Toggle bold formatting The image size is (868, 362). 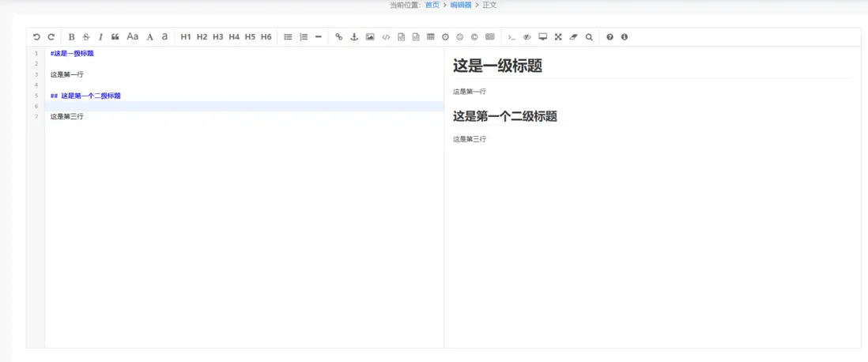[x=71, y=37]
